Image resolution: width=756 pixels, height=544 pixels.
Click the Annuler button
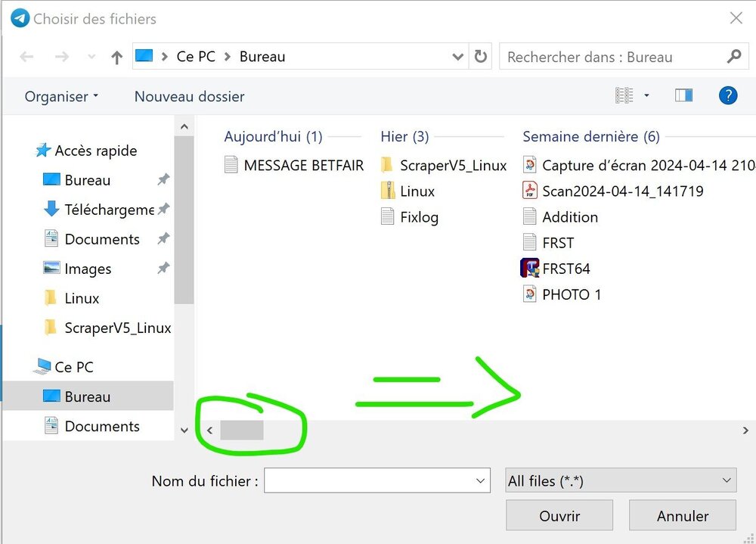click(682, 516)
